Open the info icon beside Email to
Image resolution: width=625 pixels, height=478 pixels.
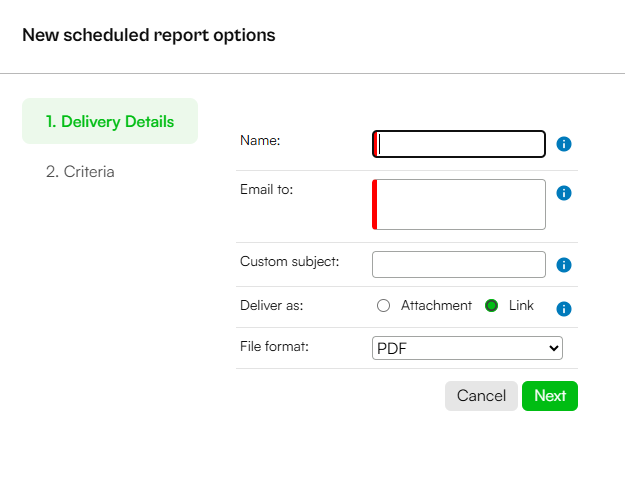pyautogui.click(x=564, y=193)
